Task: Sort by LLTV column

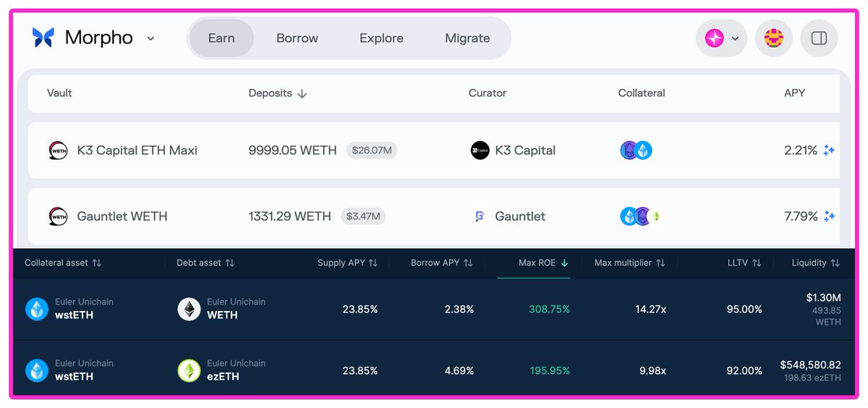Action: coord(746,263)
